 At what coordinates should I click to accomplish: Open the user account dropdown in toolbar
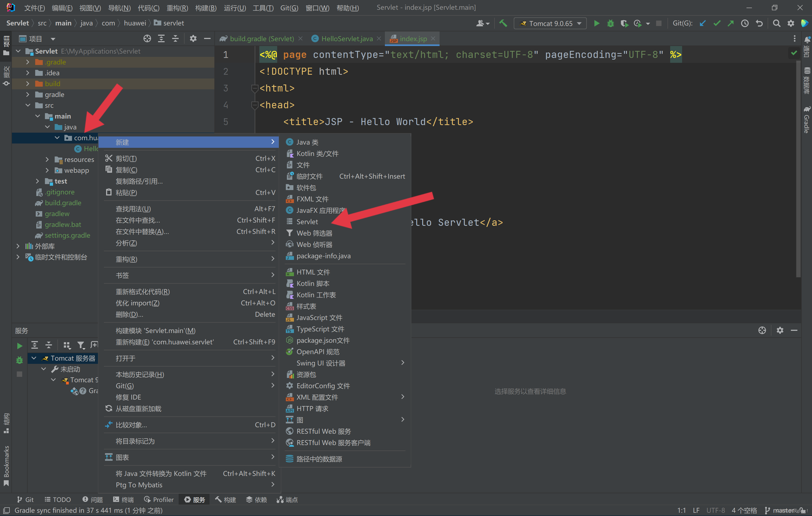(483, 23)
